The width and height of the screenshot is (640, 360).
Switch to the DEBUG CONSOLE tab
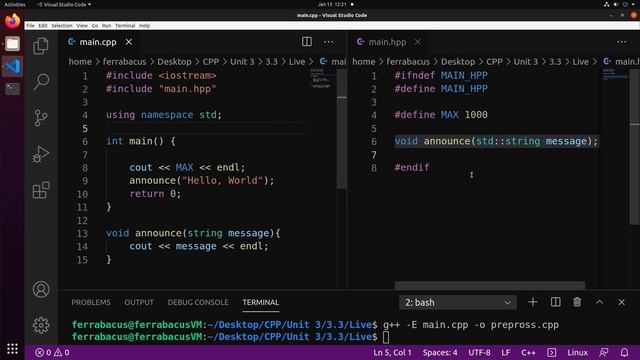coord(198,302)
